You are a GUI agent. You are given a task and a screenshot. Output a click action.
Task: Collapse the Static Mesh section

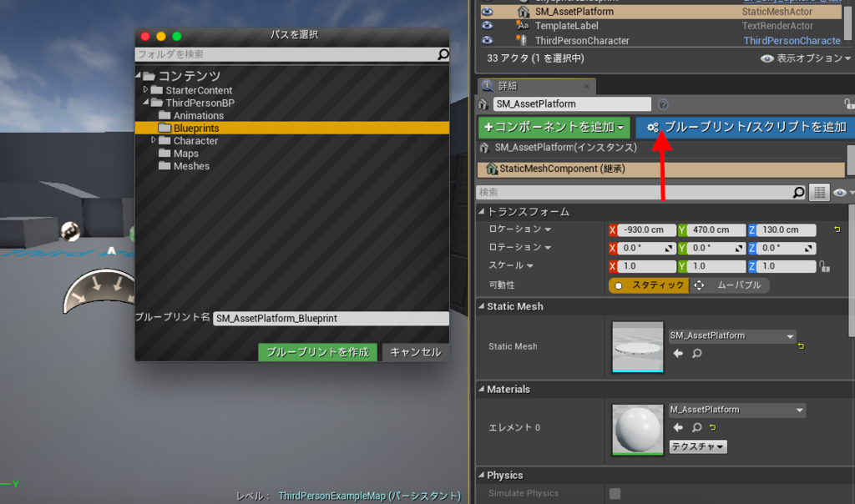tap(482, 306)
